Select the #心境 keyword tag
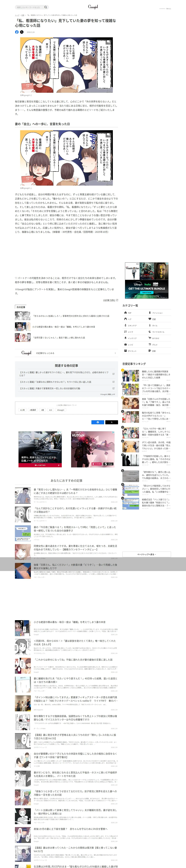The image size is (186, 868). [x=22, y=410]
